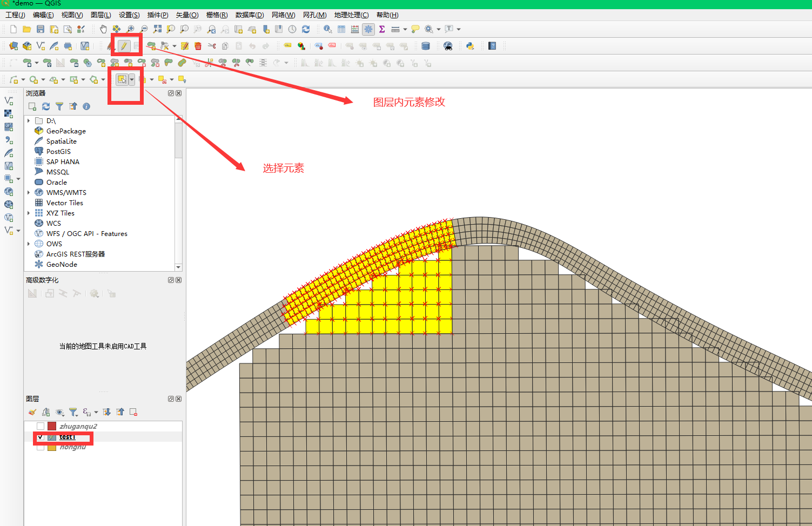This screenshot has height=526, width=812.
Task: Click the Save Project disk icon
Action: [41, 29]
